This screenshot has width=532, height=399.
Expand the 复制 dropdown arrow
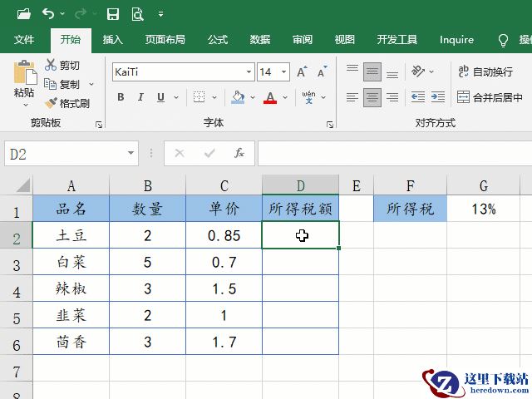(x=91, y=84)
